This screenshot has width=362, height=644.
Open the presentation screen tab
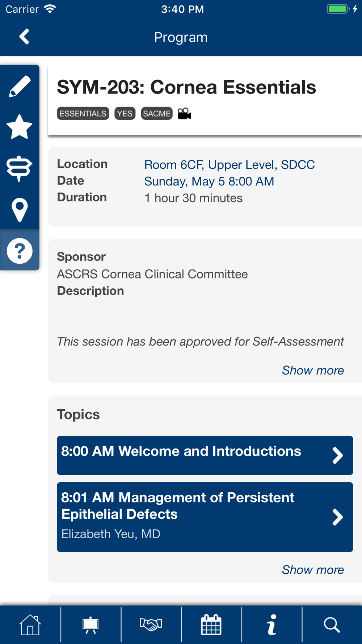[x=90, y=625]
